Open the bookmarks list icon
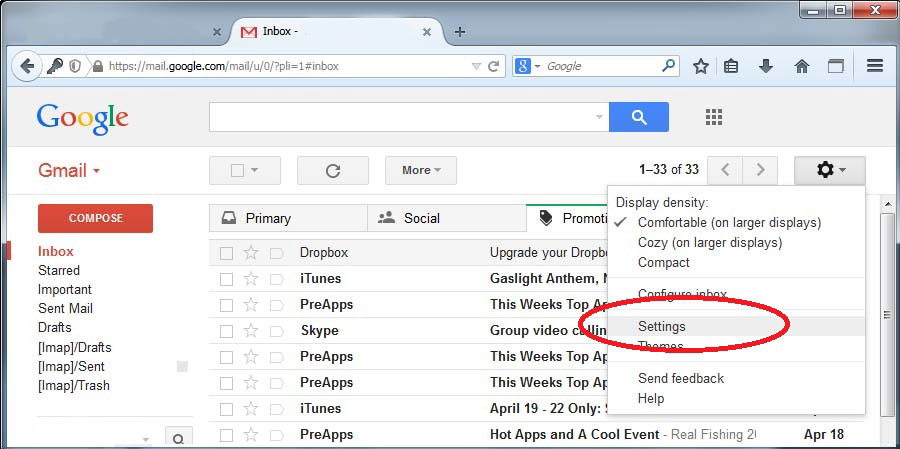Viewport: 900px width, 449px height. [731, 66]
